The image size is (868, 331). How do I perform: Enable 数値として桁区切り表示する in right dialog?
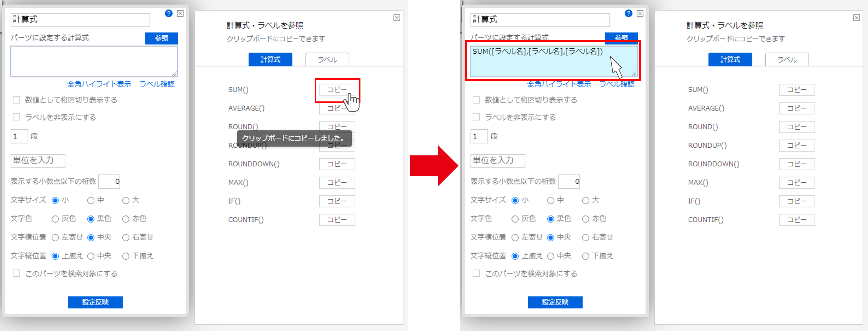(x=476, y=100)
